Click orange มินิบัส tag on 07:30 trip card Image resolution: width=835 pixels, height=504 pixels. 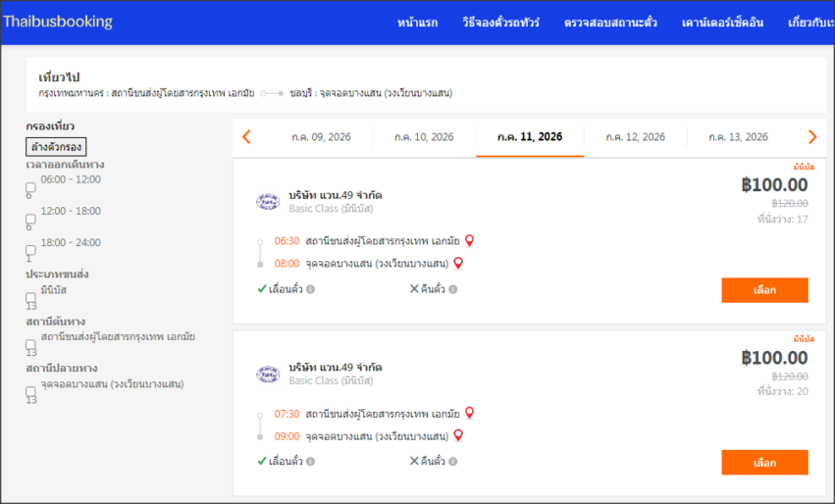(x=804, y=338)
